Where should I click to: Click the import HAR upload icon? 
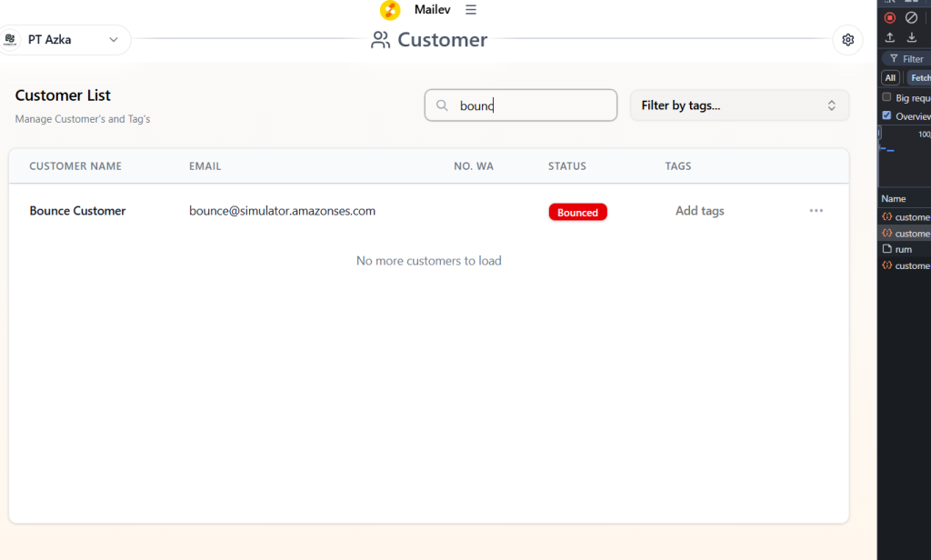(889, 37)
